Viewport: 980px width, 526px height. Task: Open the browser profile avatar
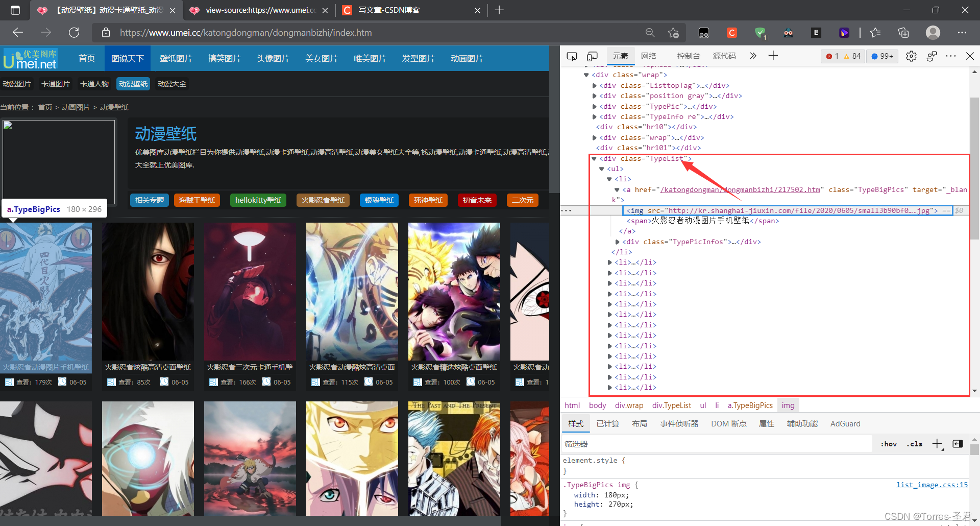pyautogui.click(x=933, y=33)
